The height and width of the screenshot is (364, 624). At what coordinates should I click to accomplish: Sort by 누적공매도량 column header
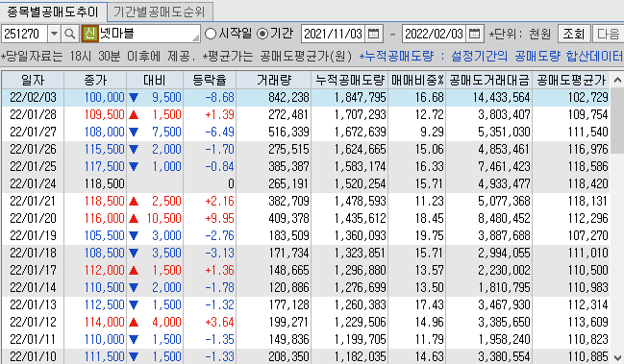click(x=350, y=81)
